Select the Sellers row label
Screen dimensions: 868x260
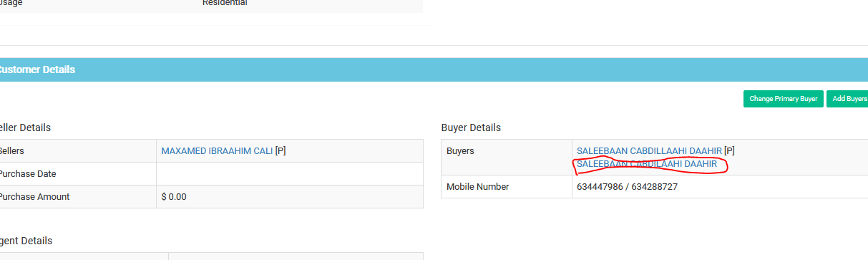tap(78, 151)
